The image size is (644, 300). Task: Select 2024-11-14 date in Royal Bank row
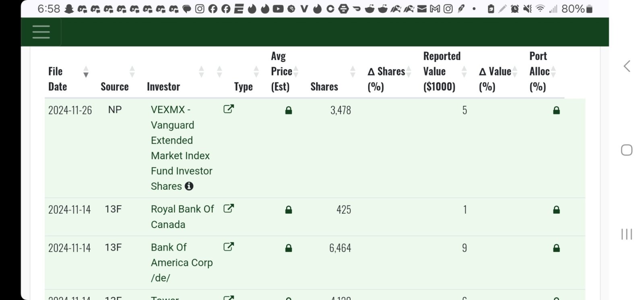(x=69, y=210)
